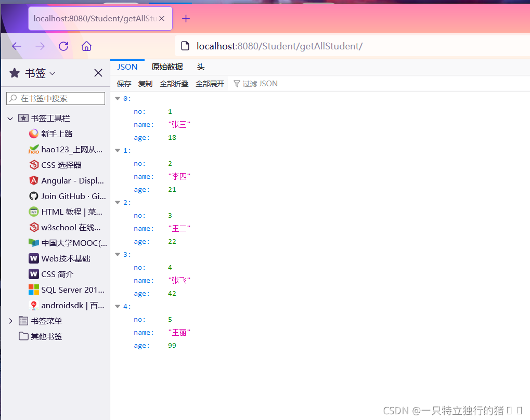Open a new tab with plus icon
This screenshot has height=420, width=530.
(186, 19)
